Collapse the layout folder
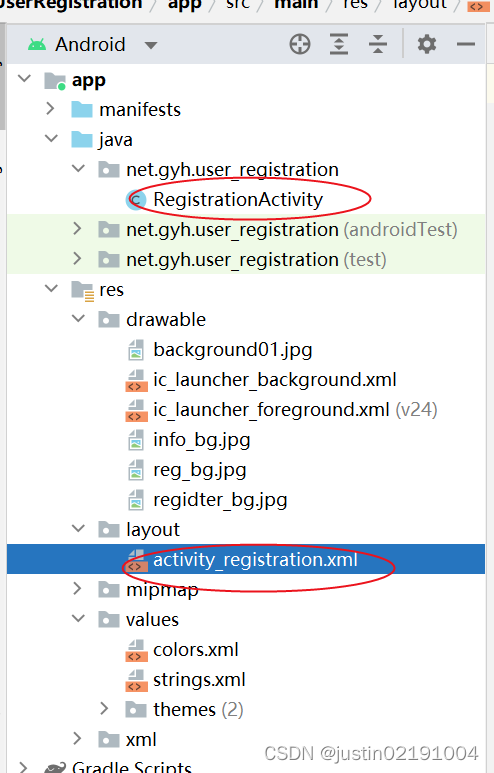The image size is (494, 773). [x=78, y=529]
